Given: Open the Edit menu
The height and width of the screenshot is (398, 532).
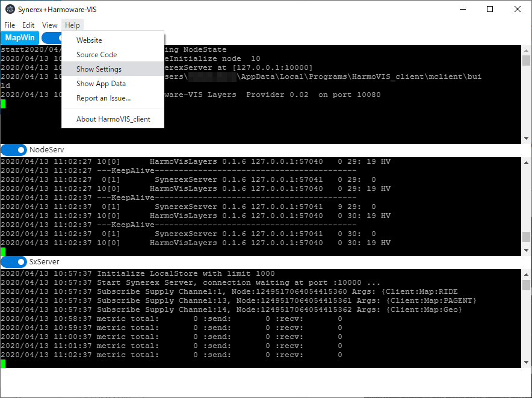Looking at the screenshot, I should click(x=28, y=25).
